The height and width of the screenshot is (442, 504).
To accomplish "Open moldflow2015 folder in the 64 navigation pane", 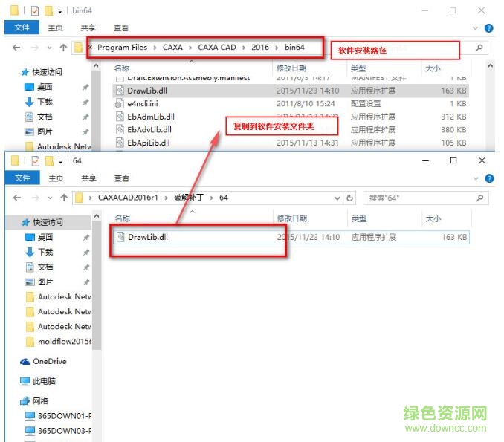I will click(59, 341).
